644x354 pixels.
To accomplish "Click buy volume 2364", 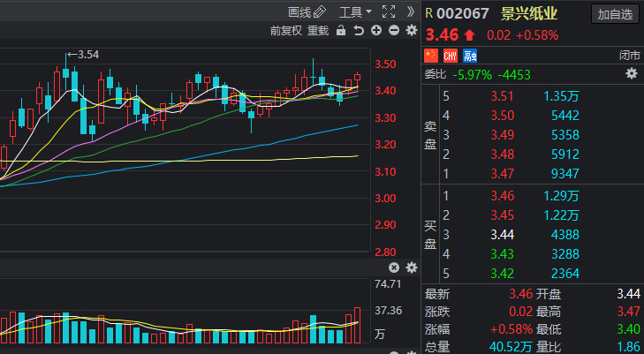I will pyautogui.click(x=565, y=273).
